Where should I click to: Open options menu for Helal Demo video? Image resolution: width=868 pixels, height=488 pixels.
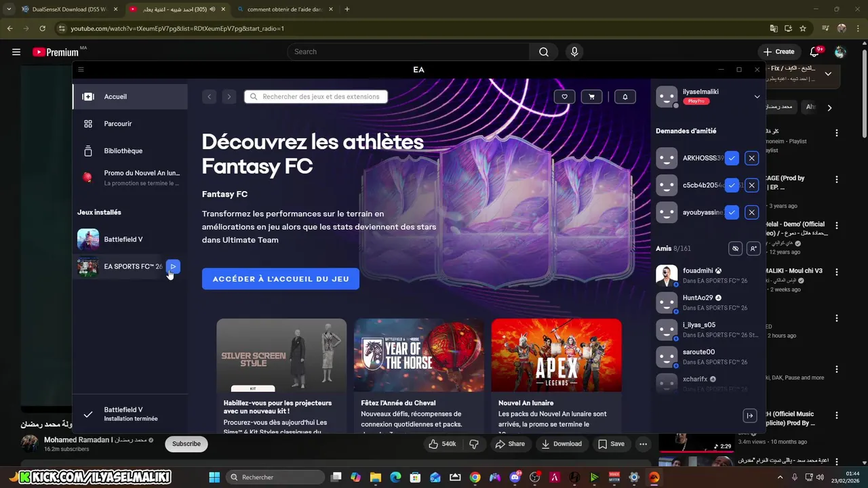pyautogui.click(x=837, y=226)
